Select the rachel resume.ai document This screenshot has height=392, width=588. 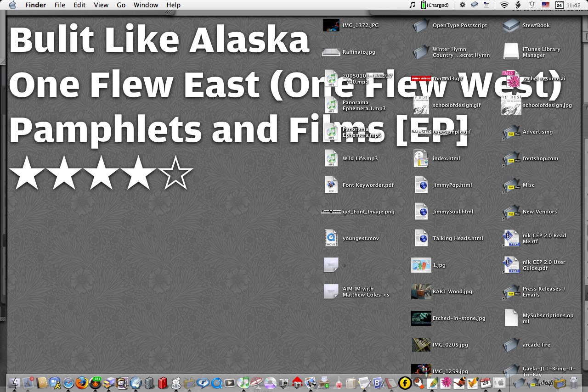pos(511,78)
